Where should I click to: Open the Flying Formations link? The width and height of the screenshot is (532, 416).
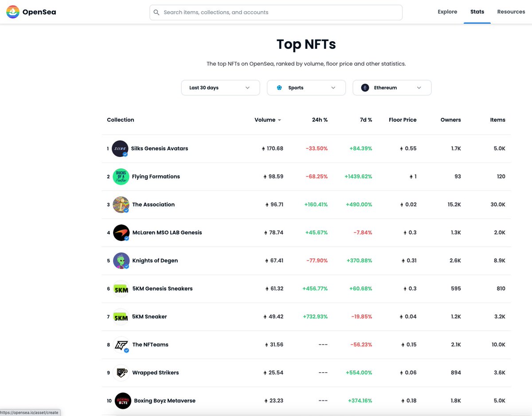156,176
